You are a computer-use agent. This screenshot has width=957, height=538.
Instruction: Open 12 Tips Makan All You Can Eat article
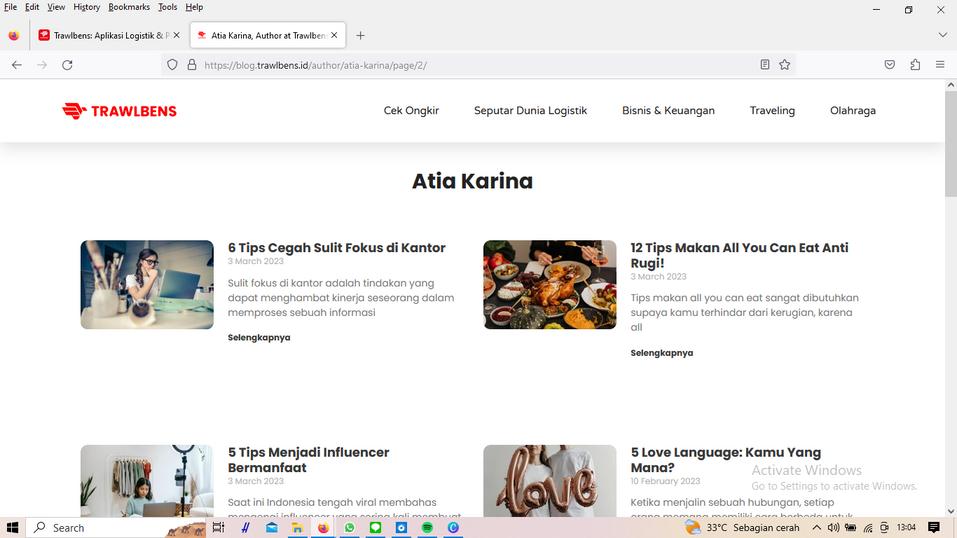click(739, 255)
